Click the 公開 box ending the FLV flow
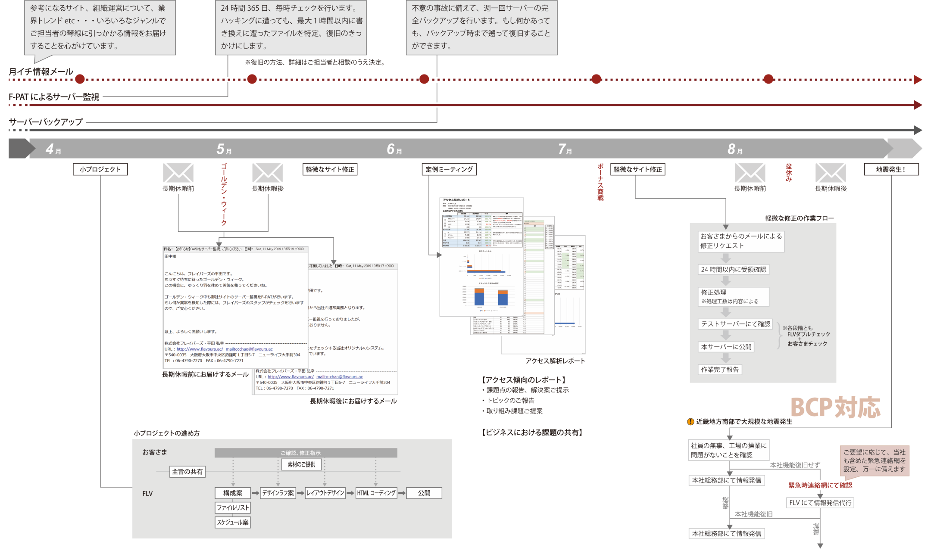931x560 pixels. [424, 493]
